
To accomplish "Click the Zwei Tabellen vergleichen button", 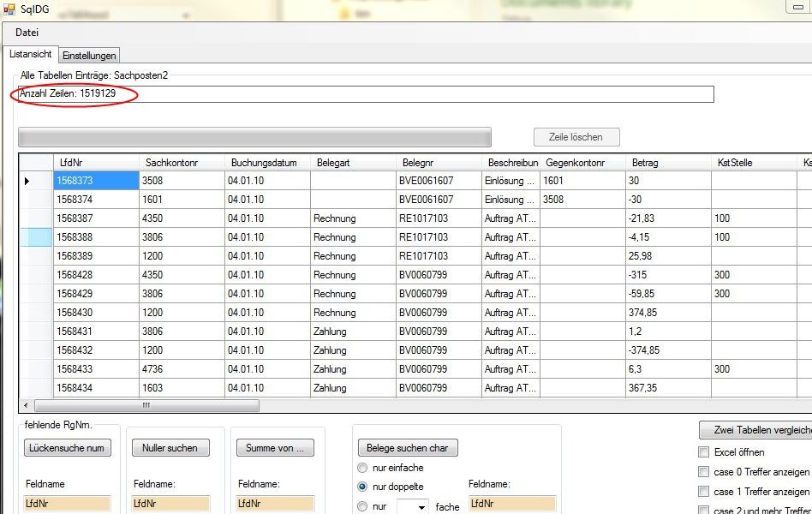I will pyautogui.click(x=755, y=430).
